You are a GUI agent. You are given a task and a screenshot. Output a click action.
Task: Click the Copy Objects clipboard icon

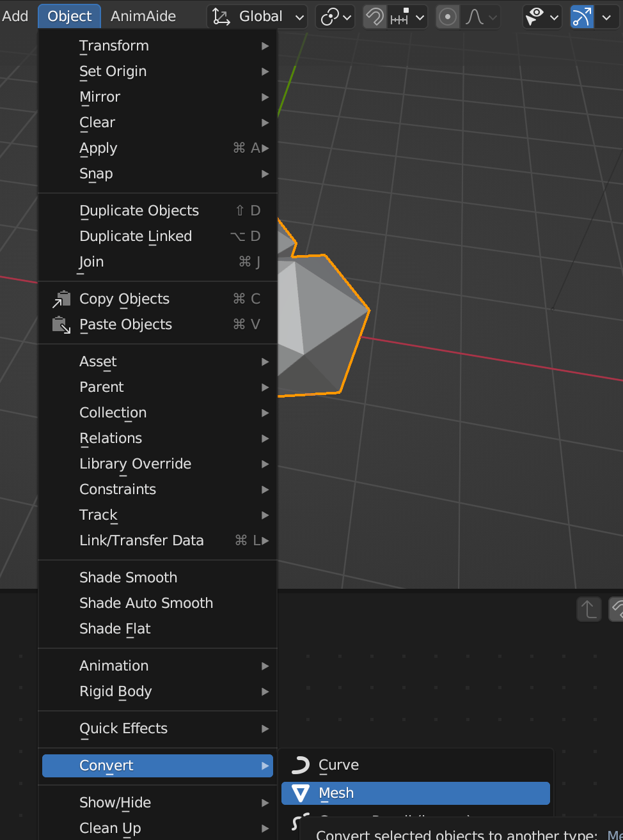tap(61, 299)
